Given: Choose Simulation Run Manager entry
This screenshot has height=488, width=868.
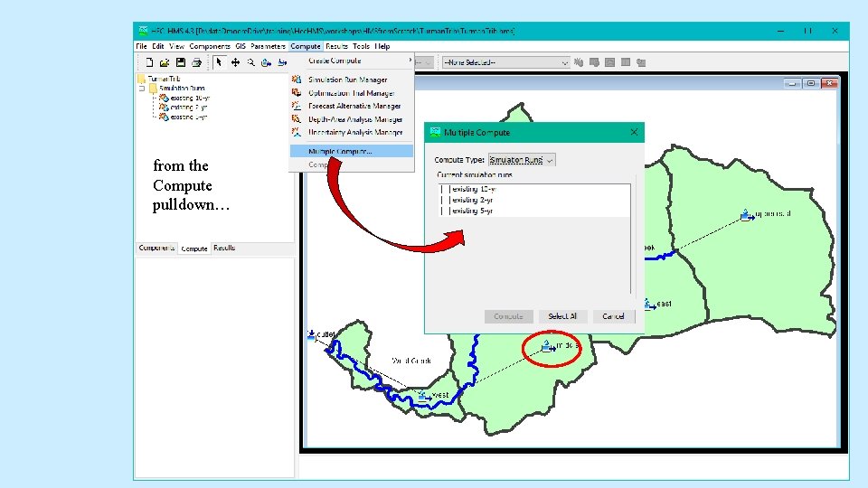Looking at the screenshot, I should point(352,80).
